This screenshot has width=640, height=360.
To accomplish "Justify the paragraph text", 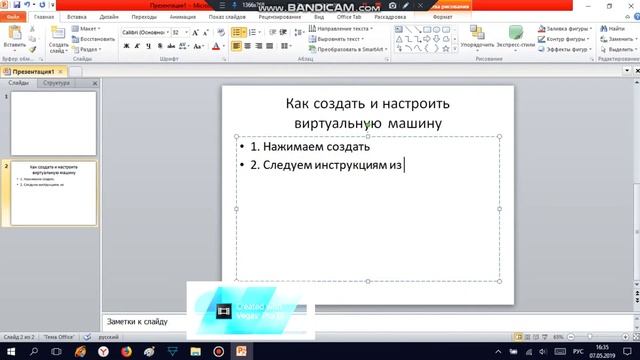I will [x=269, y=46].
